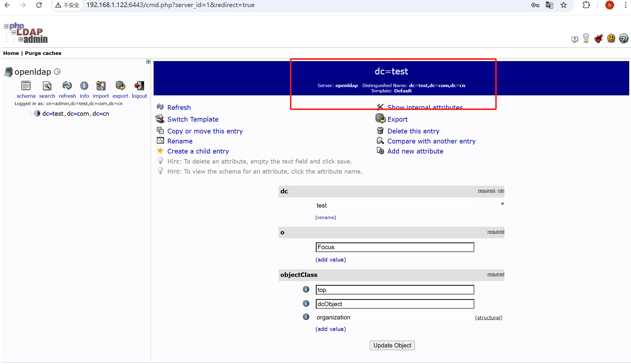Click the clock icon beside openldap
This screenshot has height=364, width=631.
(x=57, y=71)
